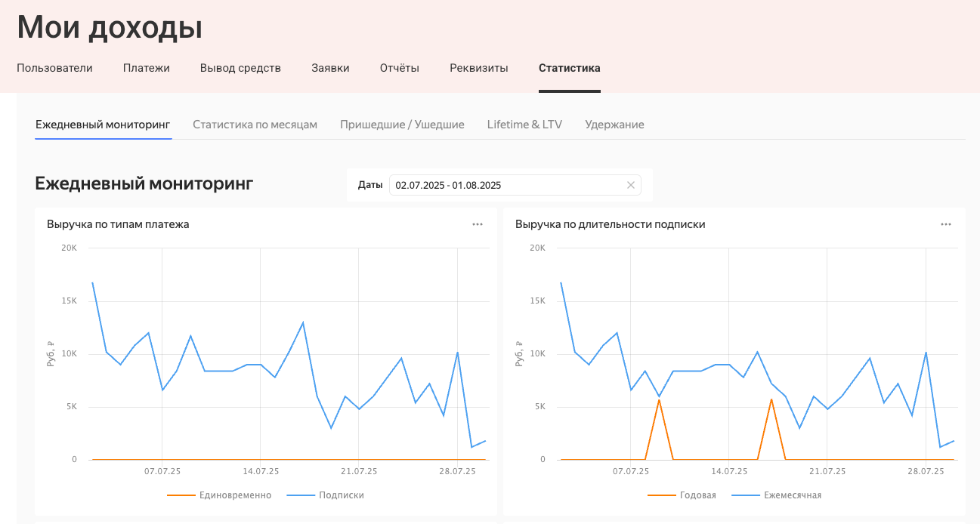Switch to Статистика по месяцам subtab
This screenshot has width=980, height=524.
(255, 125)
